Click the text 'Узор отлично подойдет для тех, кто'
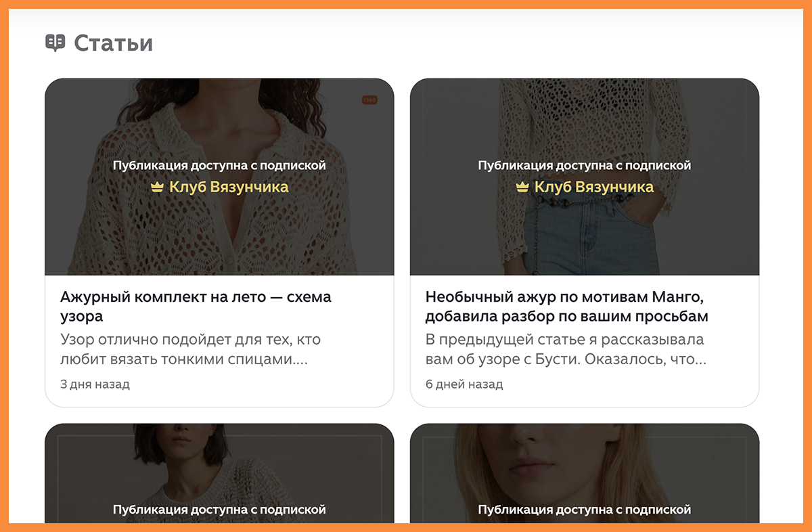This screenshot has width=812, height=532. (x=190, y=339)
